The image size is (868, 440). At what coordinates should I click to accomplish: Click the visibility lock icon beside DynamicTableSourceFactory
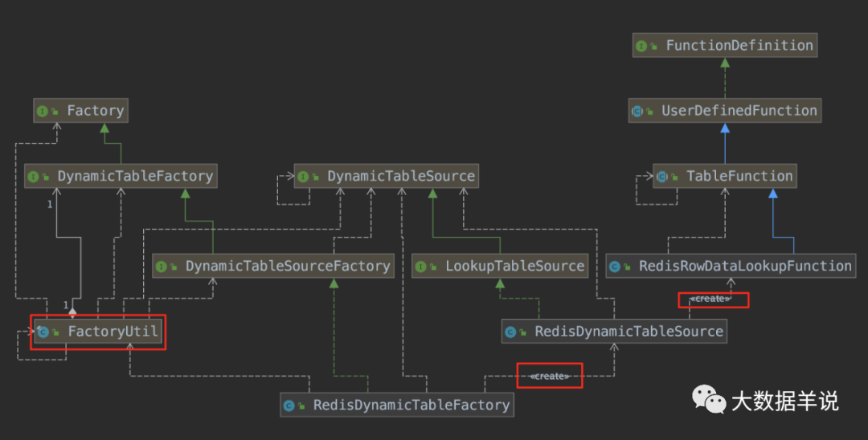pos(174,267)
